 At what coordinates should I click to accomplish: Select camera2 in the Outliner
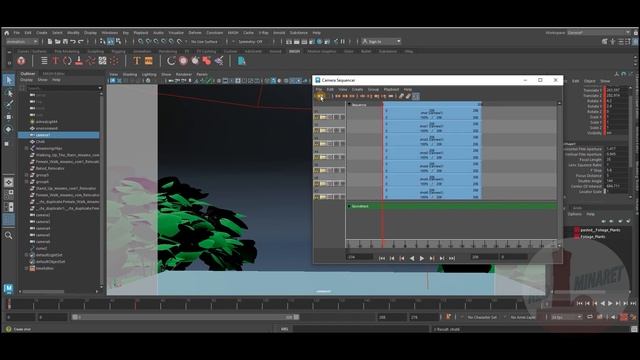[x=42, y=215]
